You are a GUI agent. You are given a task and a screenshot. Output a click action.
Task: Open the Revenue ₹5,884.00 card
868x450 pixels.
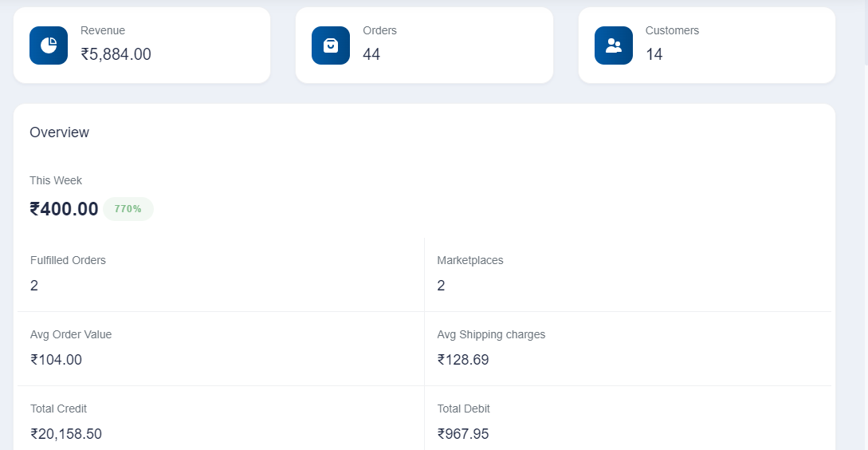[142, 45]
